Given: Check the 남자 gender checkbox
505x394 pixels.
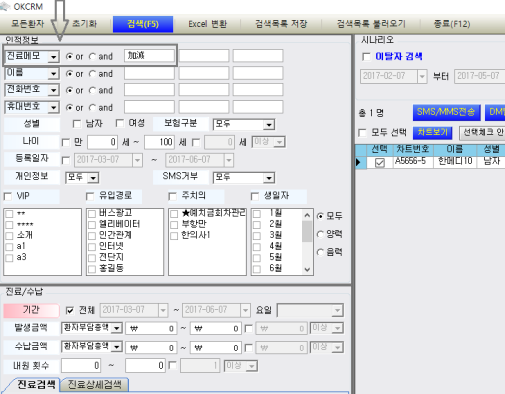Looking at the screenshot, I should click(x=77, y=124).
